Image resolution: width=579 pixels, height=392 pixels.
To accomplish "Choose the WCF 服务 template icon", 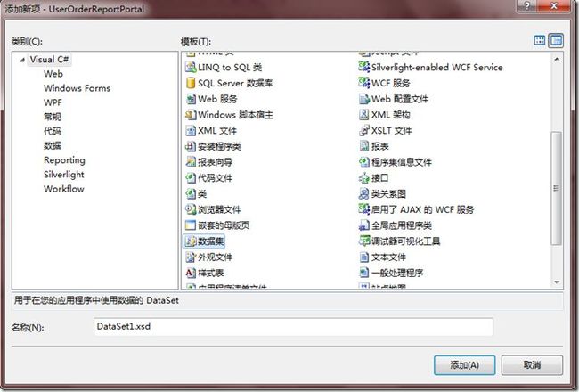I will 364,83.
